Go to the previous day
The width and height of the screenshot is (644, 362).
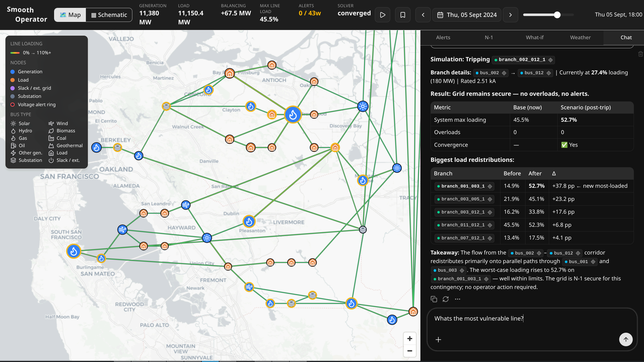[x=423, y=15]
